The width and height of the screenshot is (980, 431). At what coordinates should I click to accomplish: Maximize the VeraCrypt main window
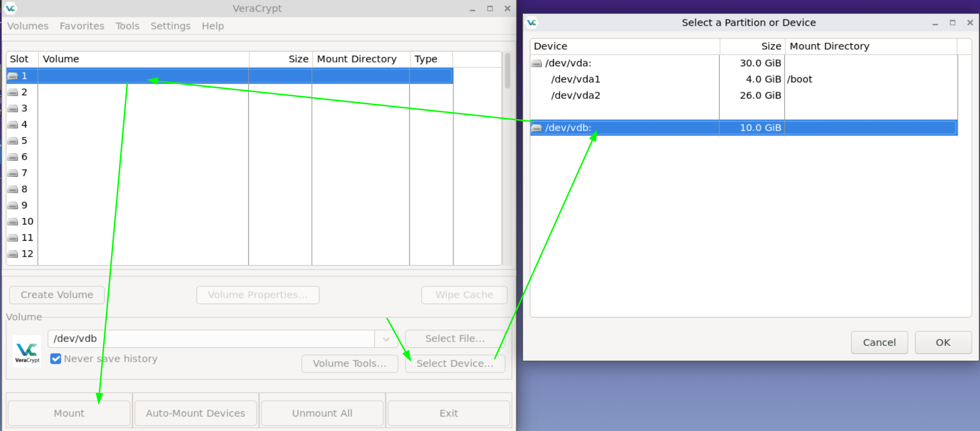tap(490, 9)
